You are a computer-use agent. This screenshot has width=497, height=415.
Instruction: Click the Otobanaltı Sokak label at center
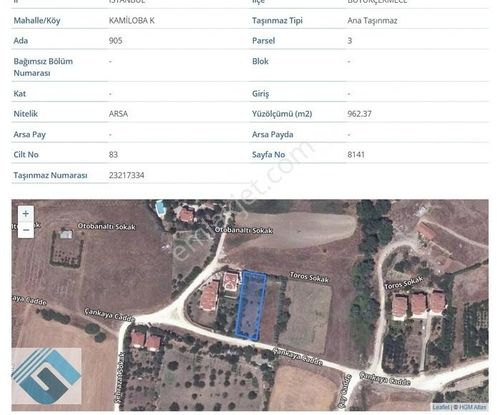pos(243,230)
